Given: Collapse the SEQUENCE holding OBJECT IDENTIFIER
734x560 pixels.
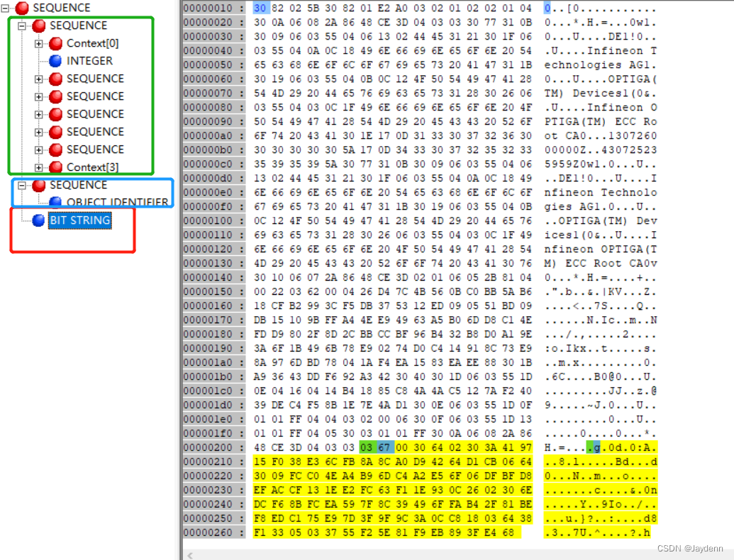Looking at the screenshot, I should [x=21, y=185].
